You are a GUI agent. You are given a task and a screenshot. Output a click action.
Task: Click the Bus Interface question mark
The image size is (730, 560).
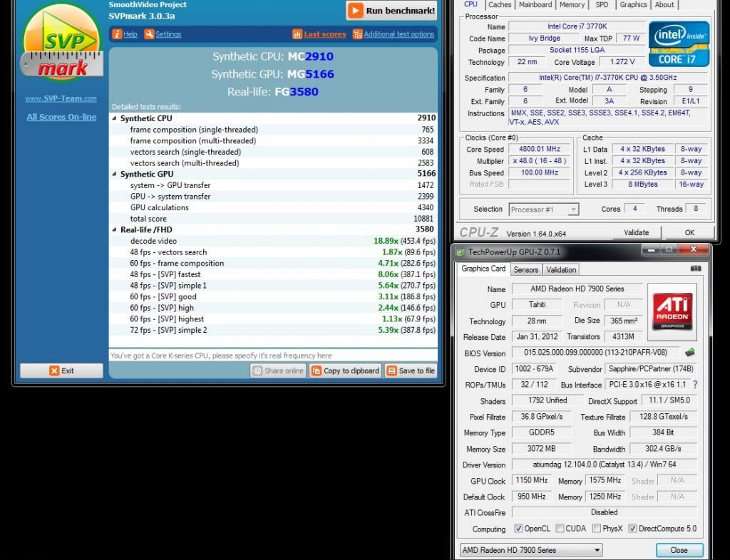[x=695, y=385]
